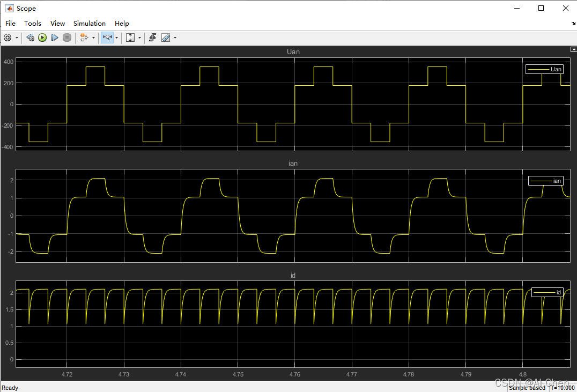Image resolution: width=577 pixels, height=392 pixels.
Task: Click inside the ian waveform plot area
Action: pyautogui.click(x=293, y=216)
